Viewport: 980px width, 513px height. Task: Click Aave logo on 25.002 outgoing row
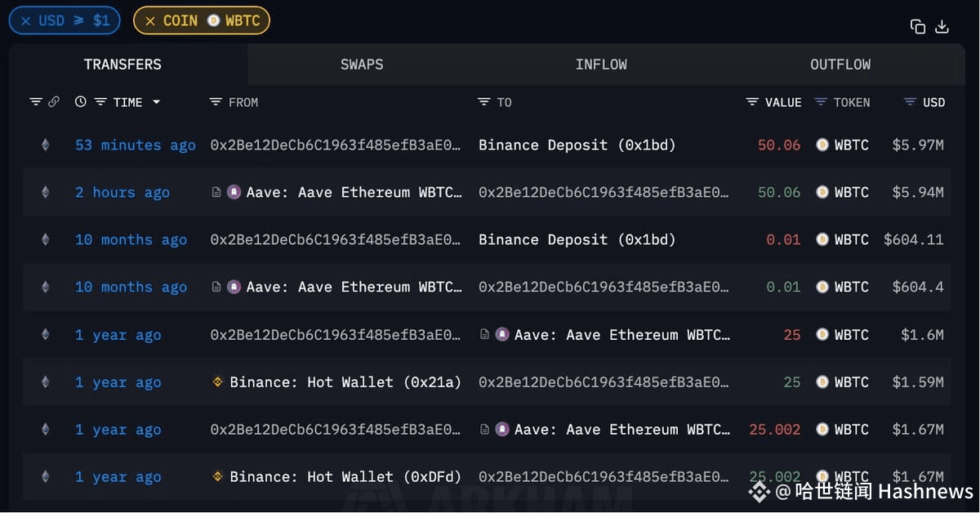pos(502,430)
